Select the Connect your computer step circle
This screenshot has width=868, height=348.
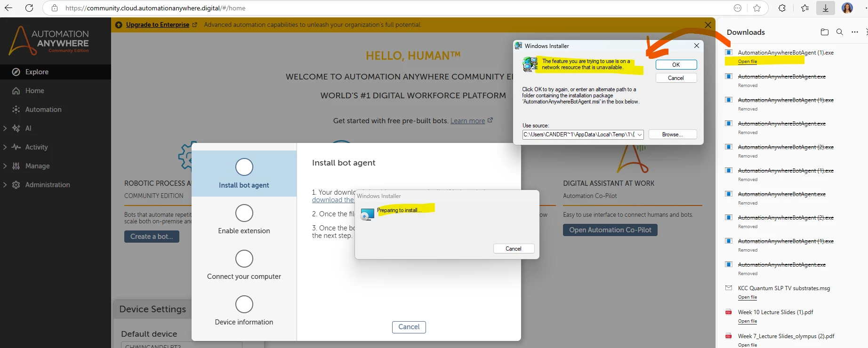244,259
